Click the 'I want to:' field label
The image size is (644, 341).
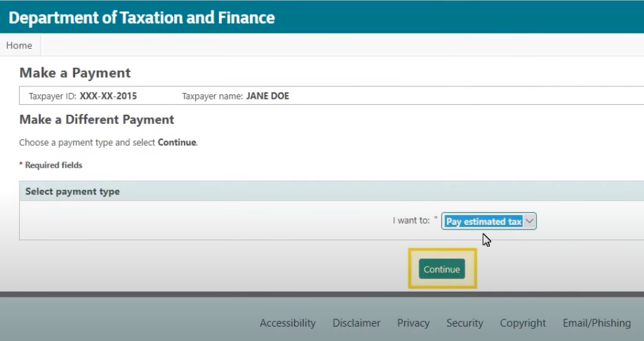(x=411, y=220)
